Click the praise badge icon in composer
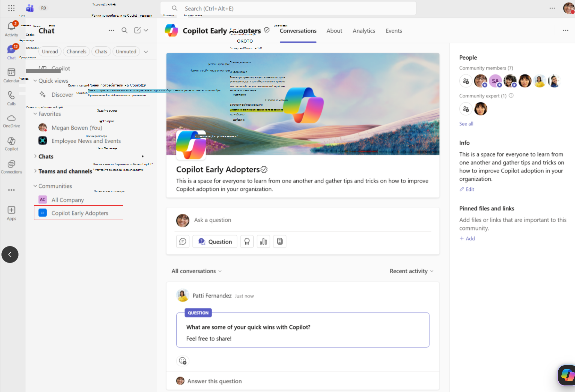The width and height of the screenshot is (575, 392). [x=247, y=241]
